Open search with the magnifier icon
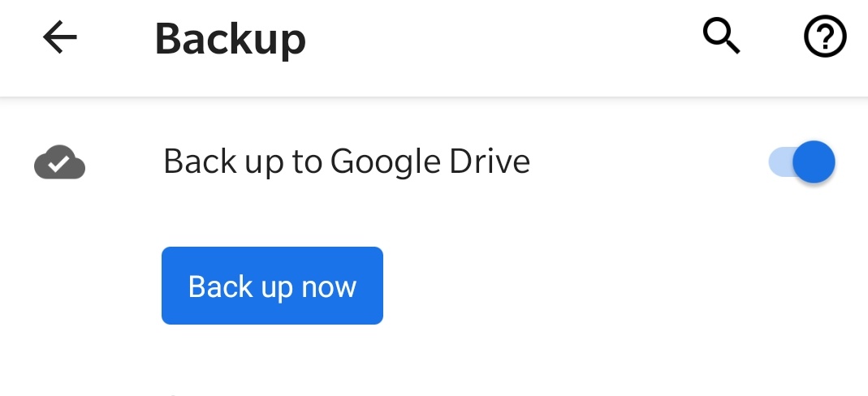 pyautogui.click(x=721, y=37)
